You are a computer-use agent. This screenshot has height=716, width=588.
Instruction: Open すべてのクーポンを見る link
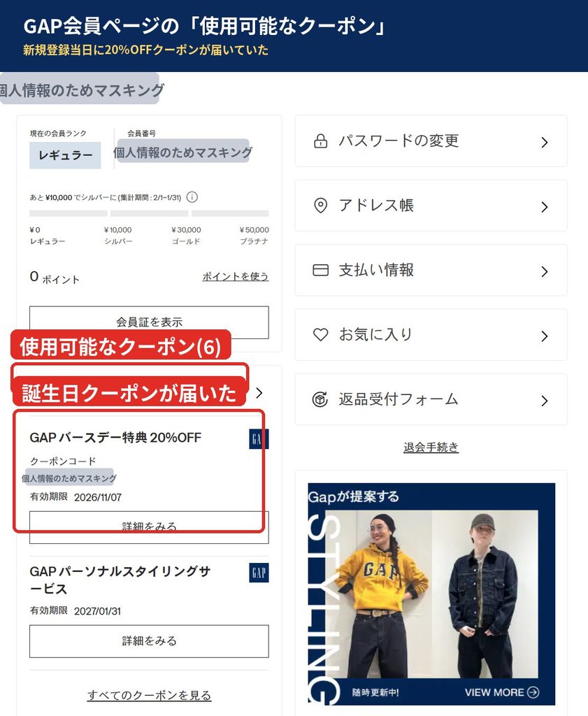150,695
